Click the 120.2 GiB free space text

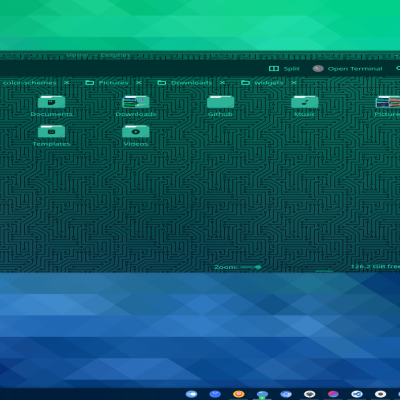(375, 267)
